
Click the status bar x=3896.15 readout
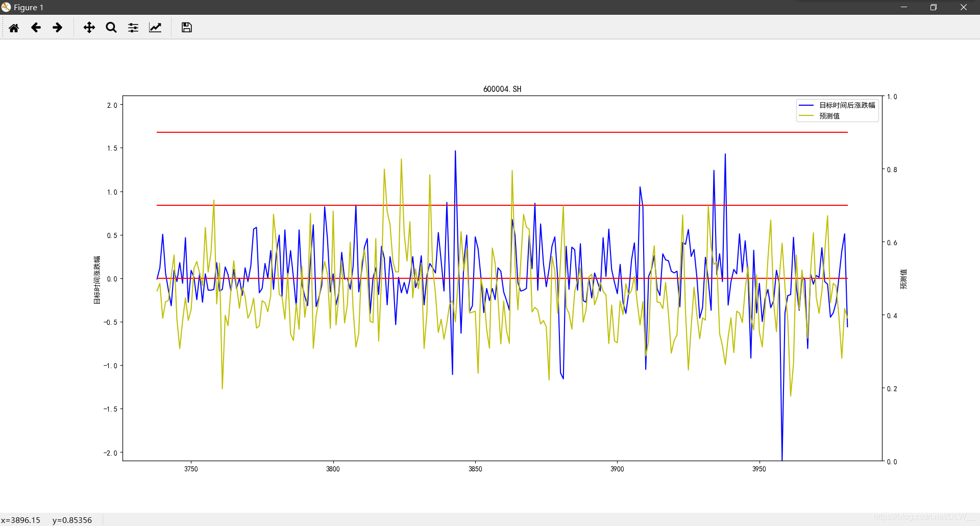click(x=20, y=520)
